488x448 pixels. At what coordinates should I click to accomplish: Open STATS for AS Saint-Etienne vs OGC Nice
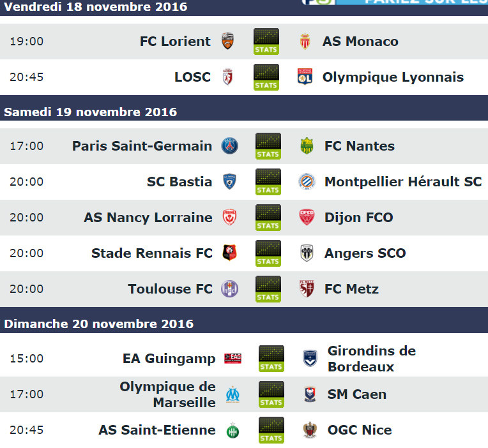[x=271, y=430]
